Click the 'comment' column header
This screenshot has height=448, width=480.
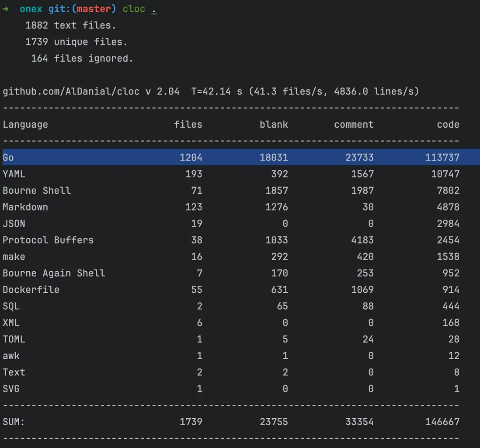pos(354,125)
